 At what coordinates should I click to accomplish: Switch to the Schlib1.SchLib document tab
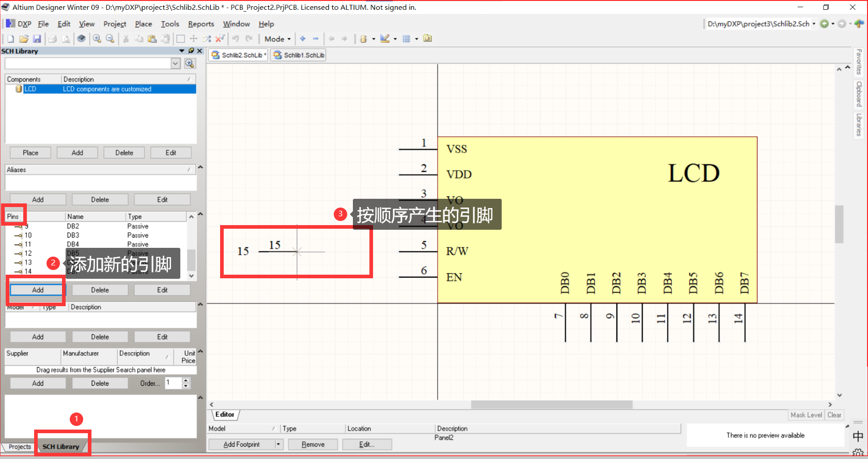[x=299, y=55]
